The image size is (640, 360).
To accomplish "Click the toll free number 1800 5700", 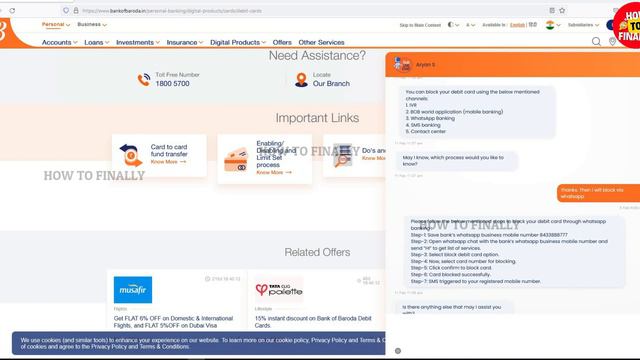I will pyautogui.click(x=172, y=84).
